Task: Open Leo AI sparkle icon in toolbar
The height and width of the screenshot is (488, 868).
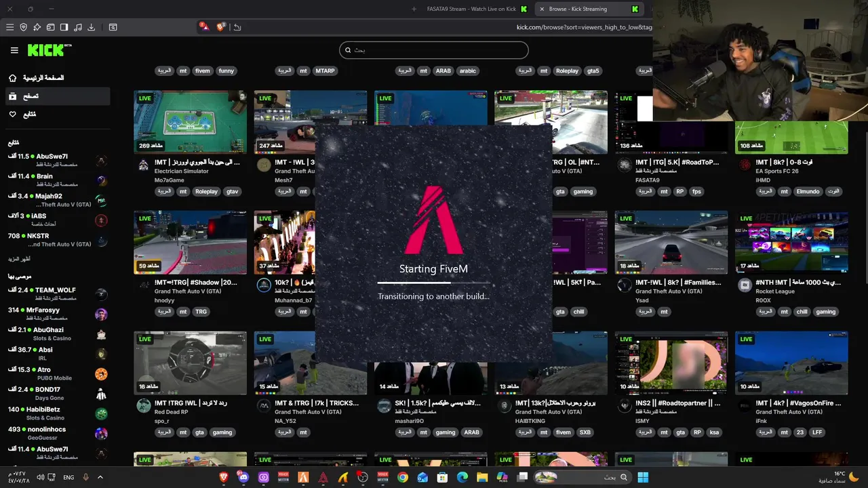Action: point(37,27)
